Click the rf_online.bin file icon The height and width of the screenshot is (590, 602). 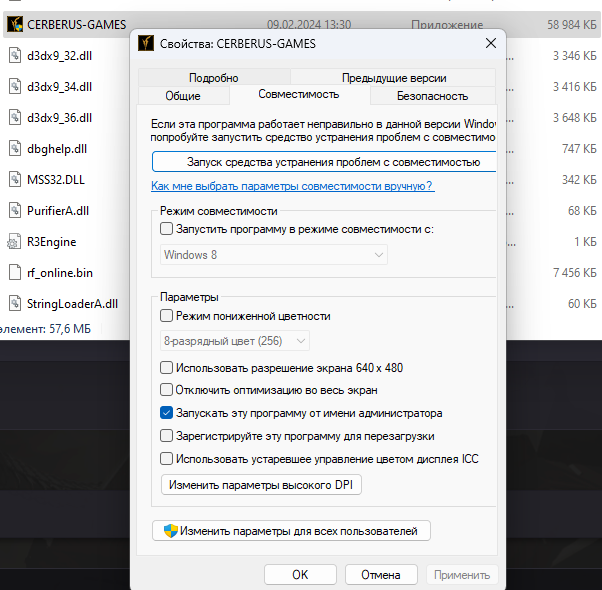[15, 272]
